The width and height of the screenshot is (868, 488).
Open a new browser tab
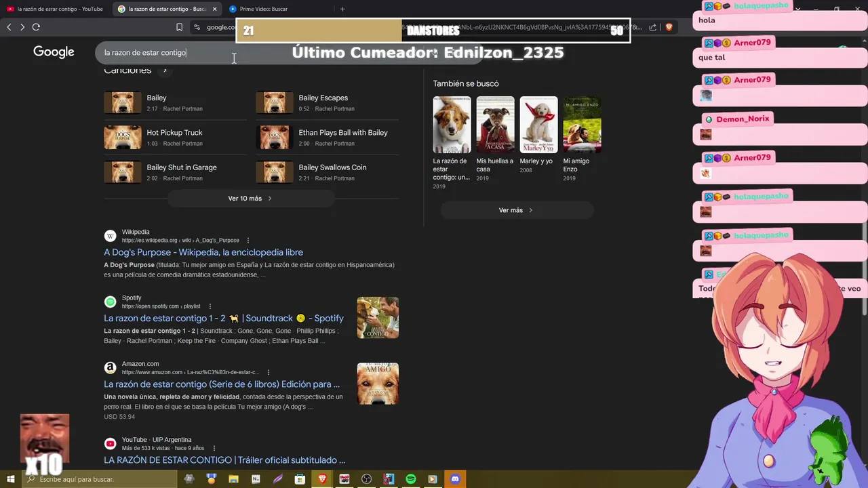[x=342, y=9]
